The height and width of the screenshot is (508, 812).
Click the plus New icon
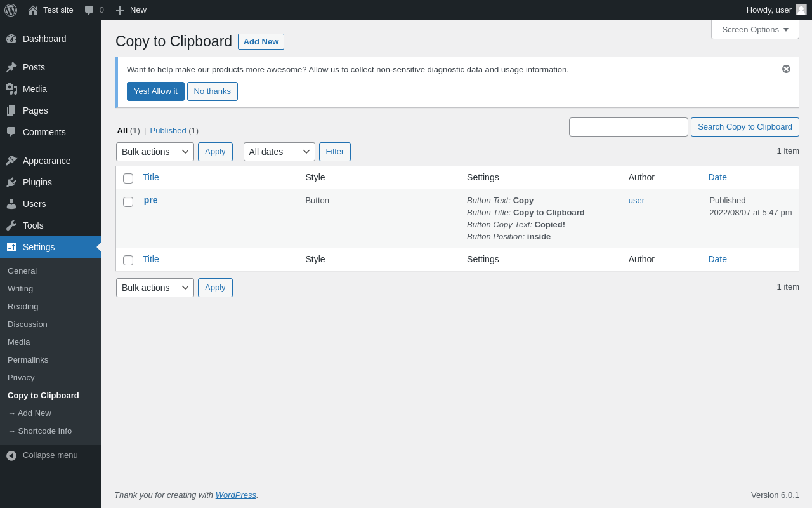click(120, 10)
